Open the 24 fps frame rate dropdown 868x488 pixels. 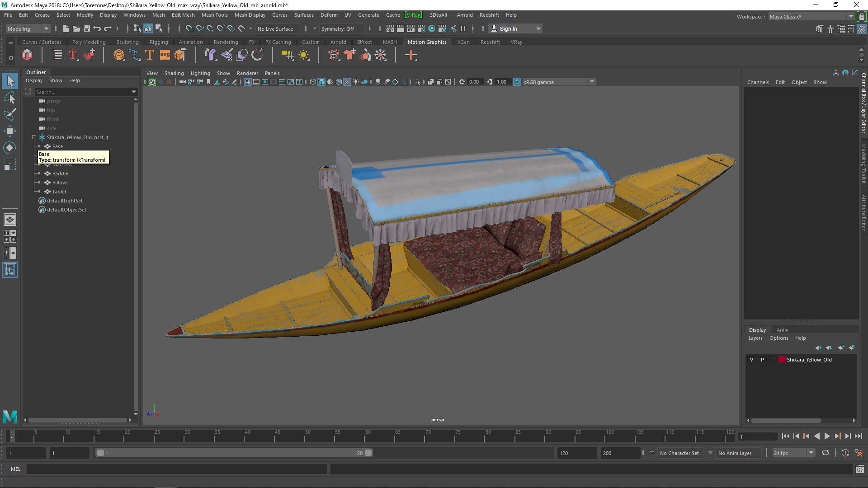point(793,453)
